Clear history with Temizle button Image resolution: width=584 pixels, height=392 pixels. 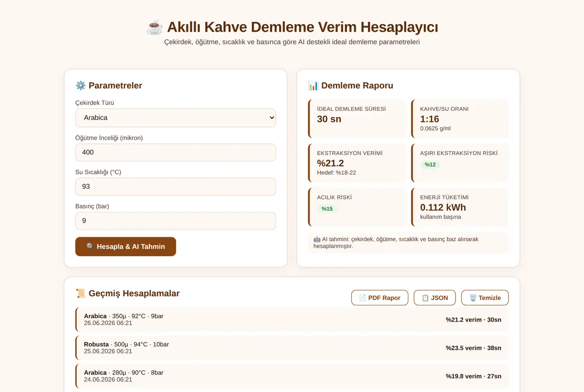485,298
